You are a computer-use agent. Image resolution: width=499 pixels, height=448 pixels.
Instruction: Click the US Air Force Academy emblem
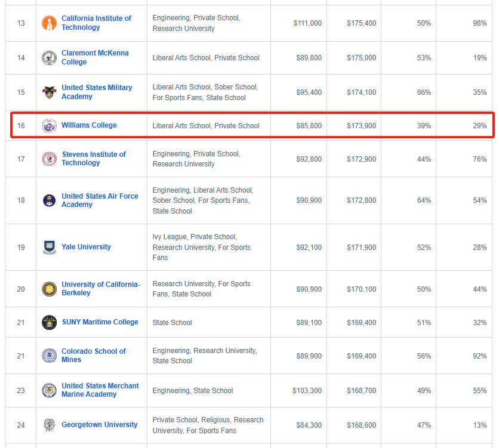(x=50, y=200)
